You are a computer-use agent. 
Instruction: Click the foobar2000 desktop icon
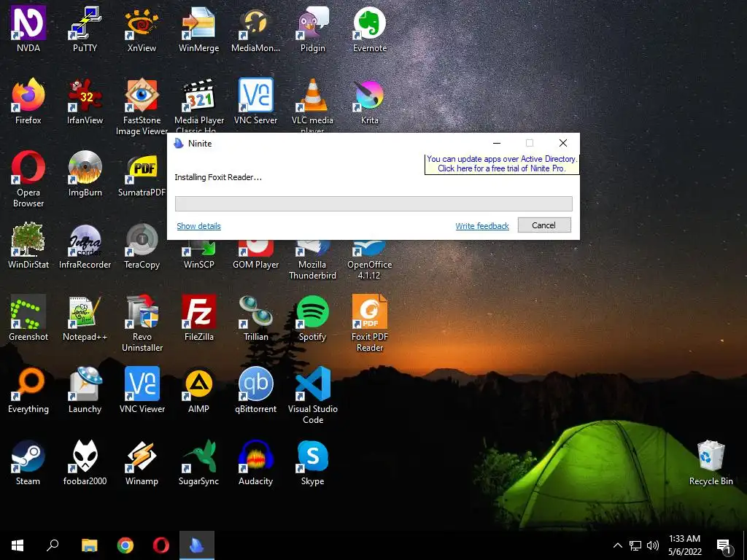coord(85,456)
